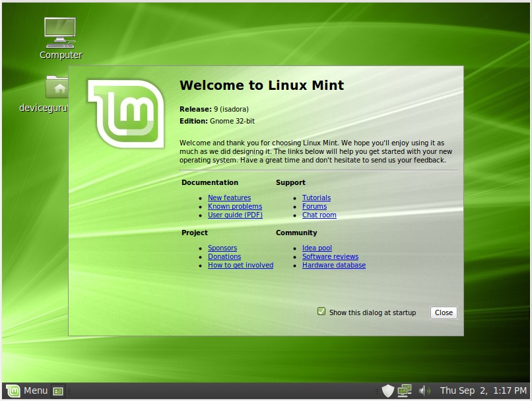Image resolution: width=532 pixels, height=401 pixels.
Task: Click the show desktop icon in taskbar
Action: tap(58, 391)
